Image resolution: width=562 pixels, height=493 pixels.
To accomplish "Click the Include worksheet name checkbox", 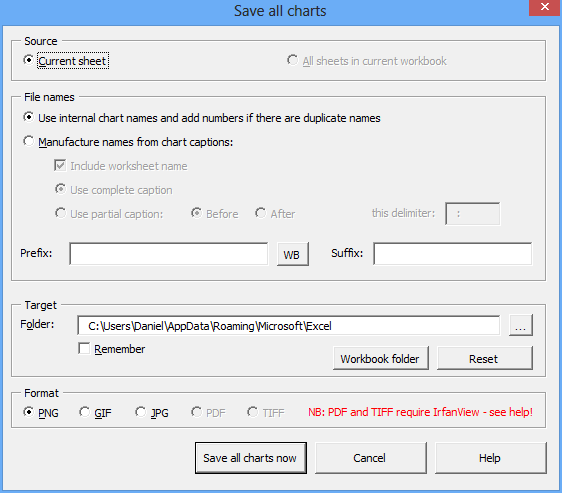I will click(x=60, y=165).
